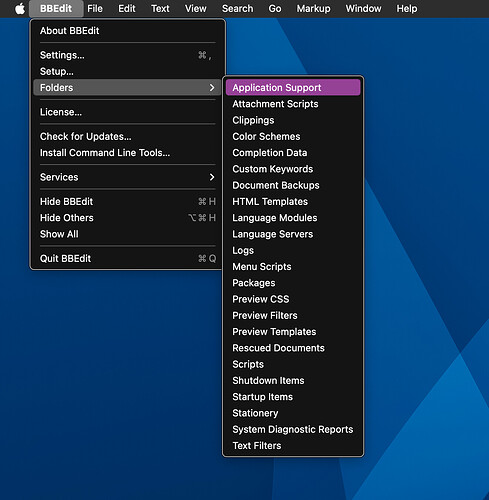Open the Edit menu
489x500 pixels.
click(127, 9)
